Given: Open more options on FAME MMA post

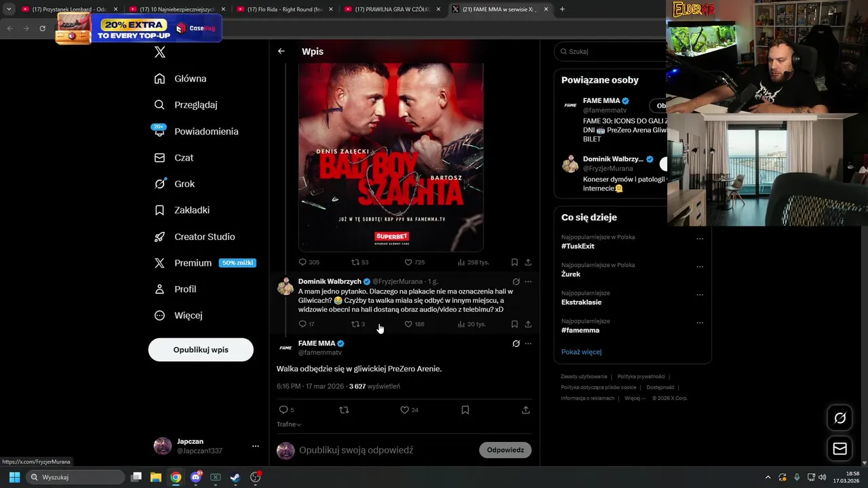Looking at the screenshot, I should pyautogui.click(x=528, y=344).
